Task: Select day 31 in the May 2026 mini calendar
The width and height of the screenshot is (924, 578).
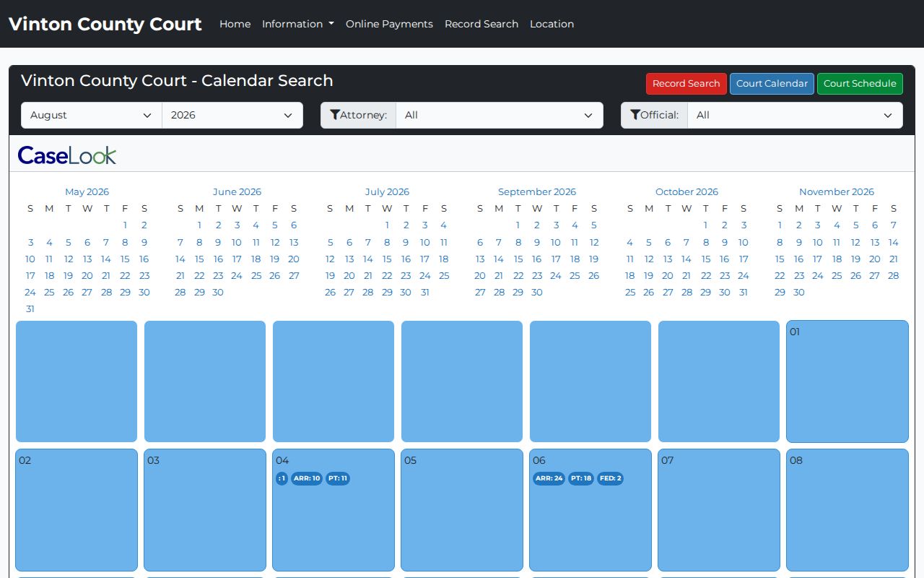Action: click(x=30, y=309)
